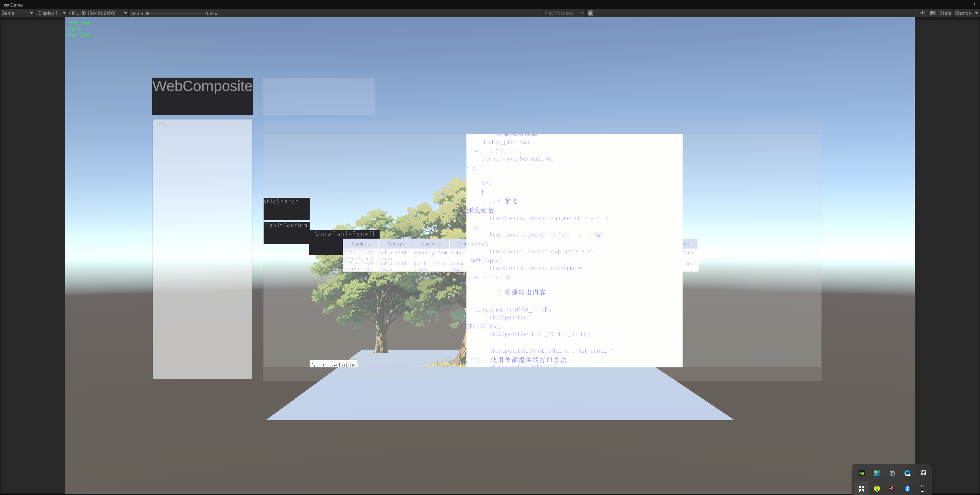
Task: Toggle the Gizmos display
Action: 962,13
